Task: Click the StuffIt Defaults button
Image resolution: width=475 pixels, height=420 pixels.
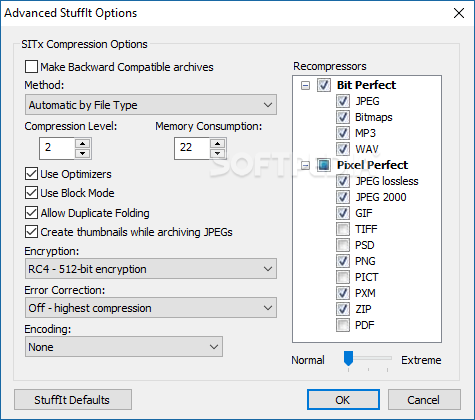Action: pyautogui.click(x=73, y=400)
